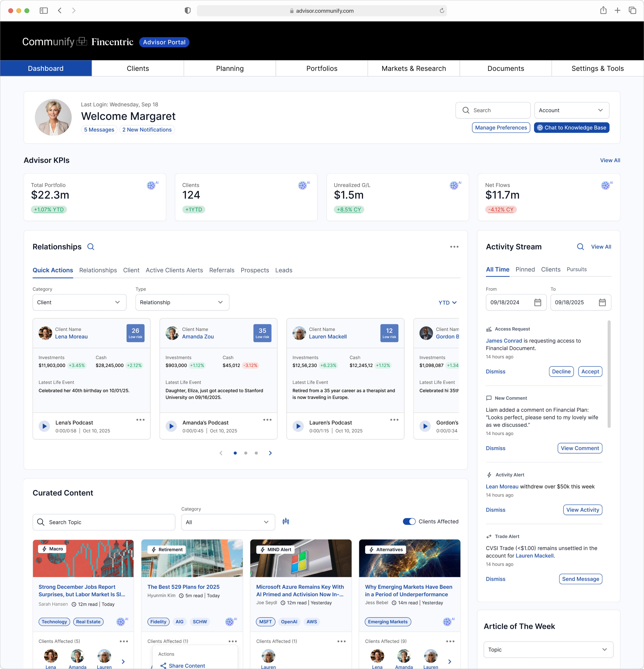Open search in Relationships header
Image resolution: width=644 pixels, height=669 pixels.
coord(91,247)
